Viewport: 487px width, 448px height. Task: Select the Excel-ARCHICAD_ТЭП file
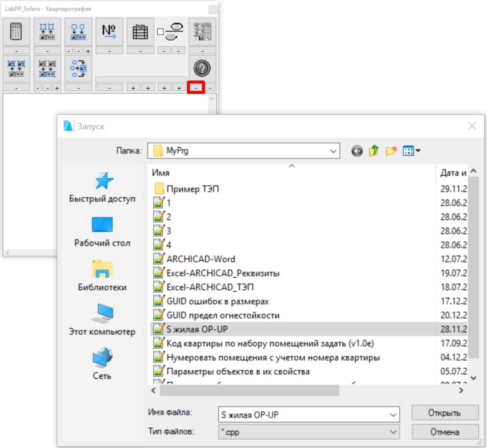coord(204,287)
